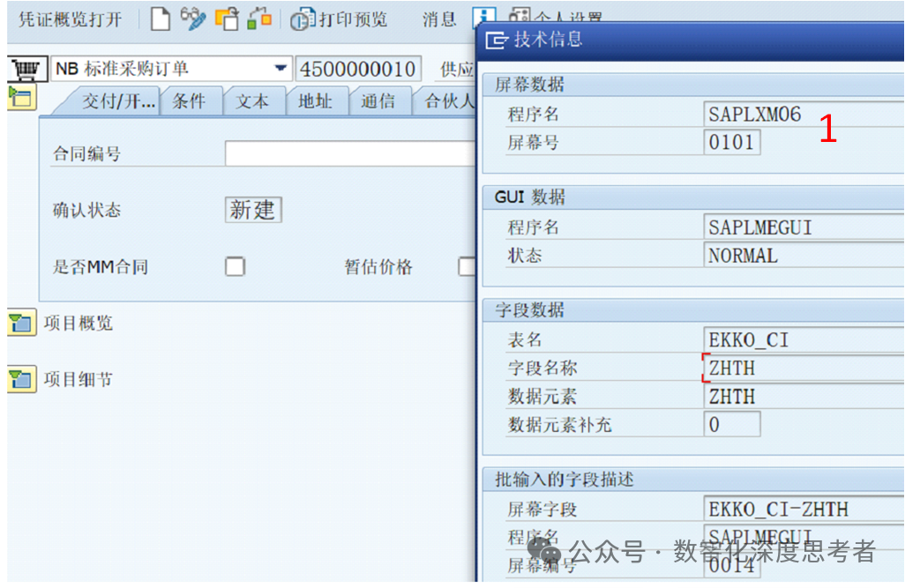Click the other purchase order icon

(x=256, y=19)
